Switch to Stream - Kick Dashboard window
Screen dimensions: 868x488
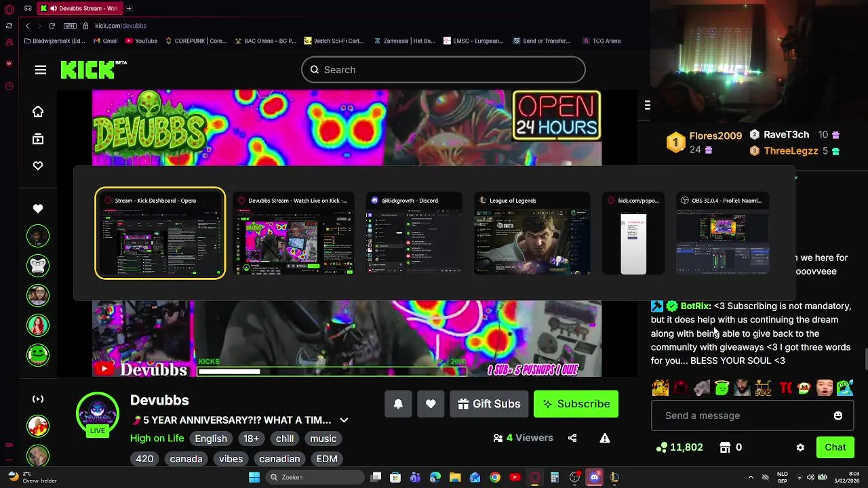click(x=160, y=233)
